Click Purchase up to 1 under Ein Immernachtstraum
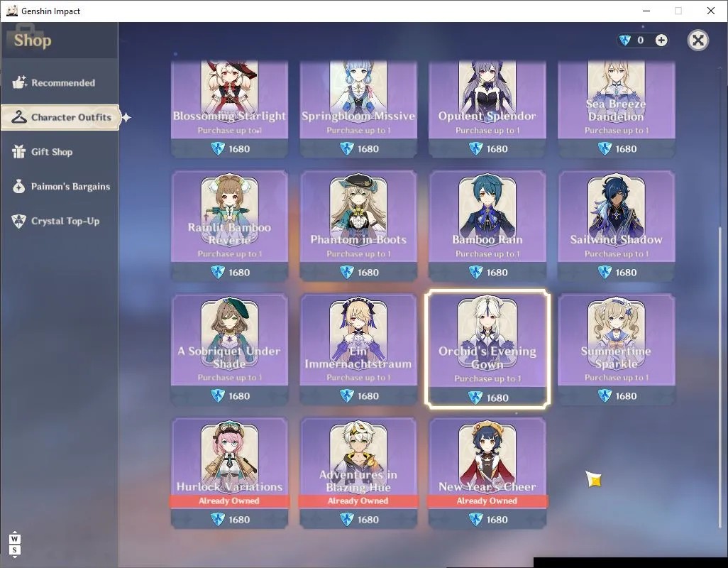The width and height of the screenshot is (728, 568). [x=358, y=378]
